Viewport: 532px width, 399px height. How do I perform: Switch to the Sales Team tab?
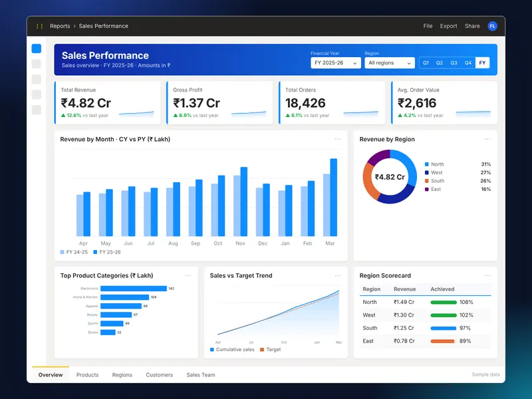(x=201, y=375)
